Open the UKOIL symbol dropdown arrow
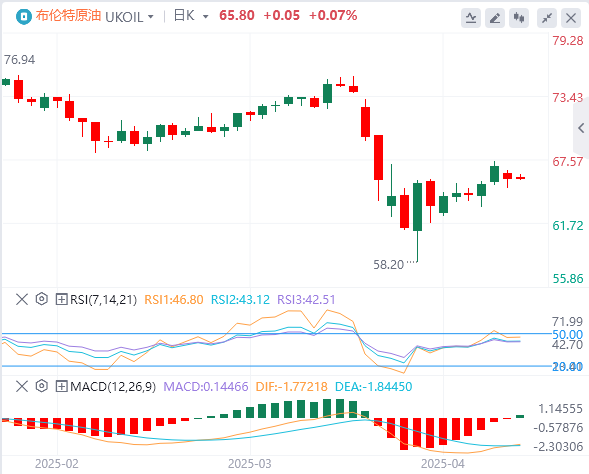The width and height of the screenshot is (589, 474). (x=151, y=17)
